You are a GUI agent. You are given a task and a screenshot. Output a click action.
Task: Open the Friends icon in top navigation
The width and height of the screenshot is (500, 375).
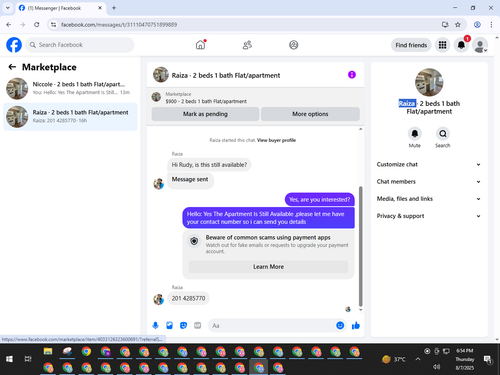coord(247,45)
